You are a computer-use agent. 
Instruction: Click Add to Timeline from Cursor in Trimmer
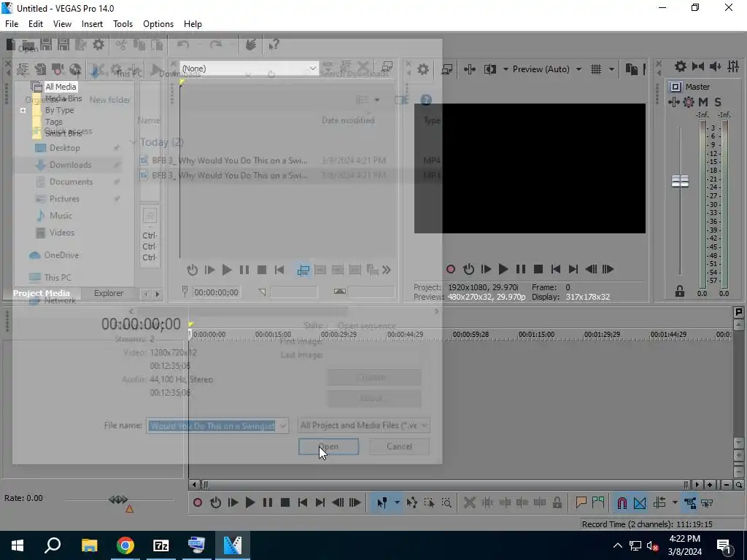(x=303, y=271)
